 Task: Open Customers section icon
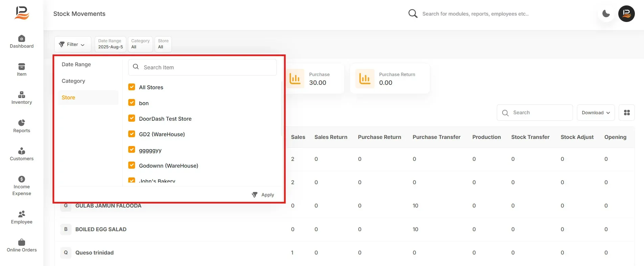pyautogui.click(x=22, y=151)
